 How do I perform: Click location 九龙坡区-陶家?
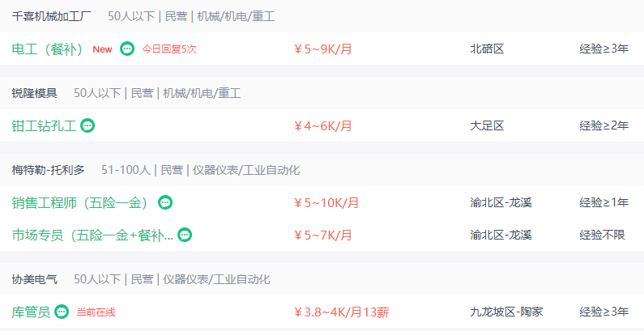pos(506,312)
